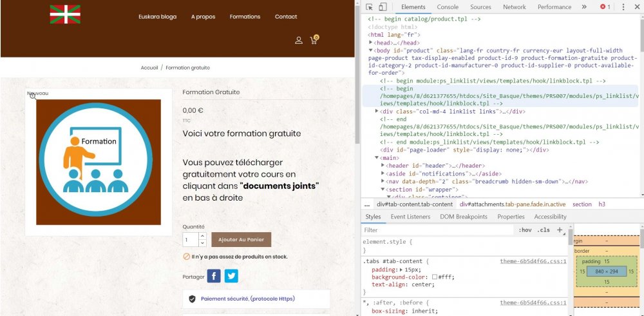Add new style rule plus icon
Screen dimensions: 644x316
pyautogui.click(x=560, y=230)
